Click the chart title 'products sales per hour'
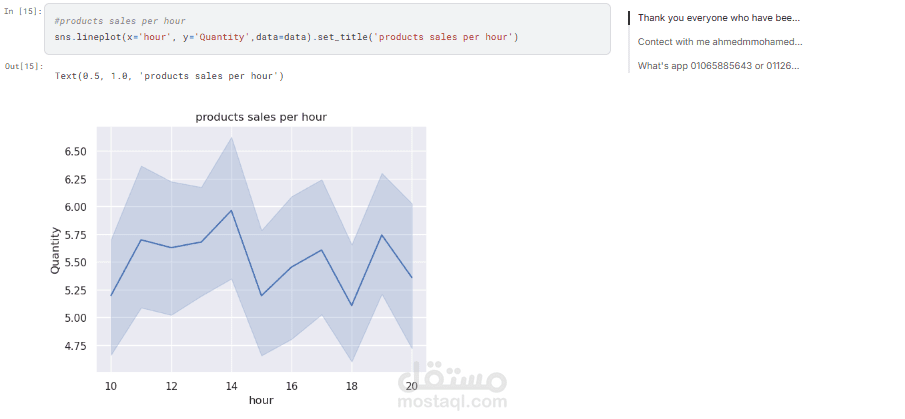This screenshot has width=905, height=419. 261,117
